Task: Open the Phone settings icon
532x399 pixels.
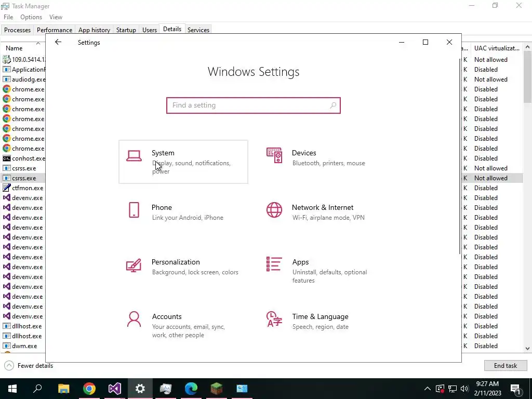Action: click(134, 210)
